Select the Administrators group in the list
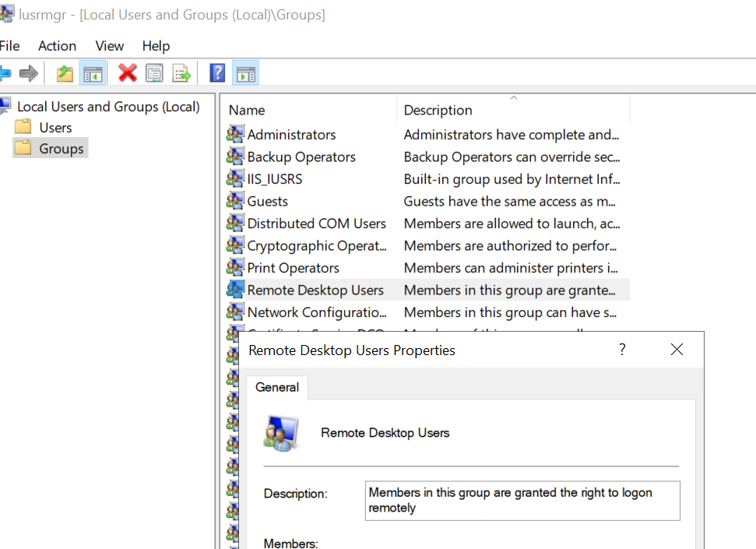 [x=292, y=134]
